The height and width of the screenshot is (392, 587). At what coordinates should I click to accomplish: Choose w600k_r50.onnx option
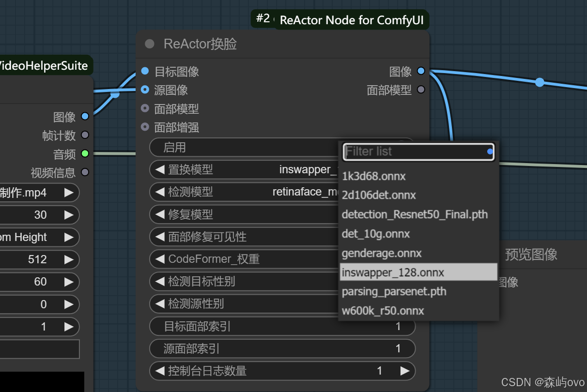point(419,311)
